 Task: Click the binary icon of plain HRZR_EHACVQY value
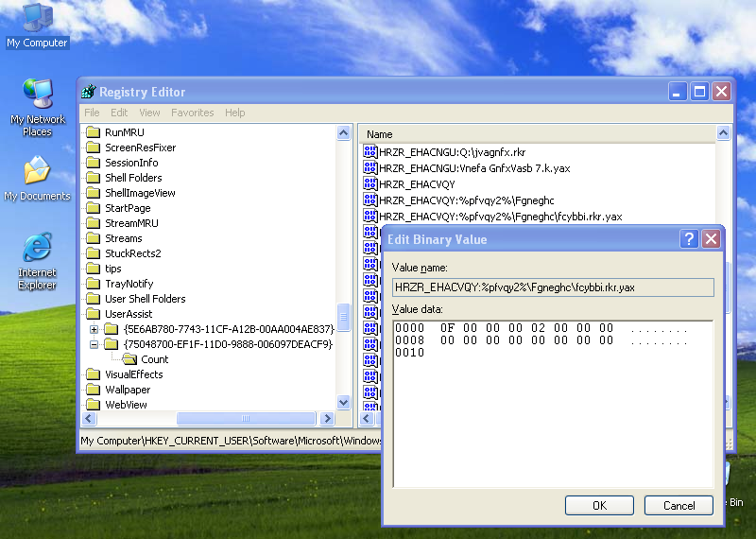(369, 183)
